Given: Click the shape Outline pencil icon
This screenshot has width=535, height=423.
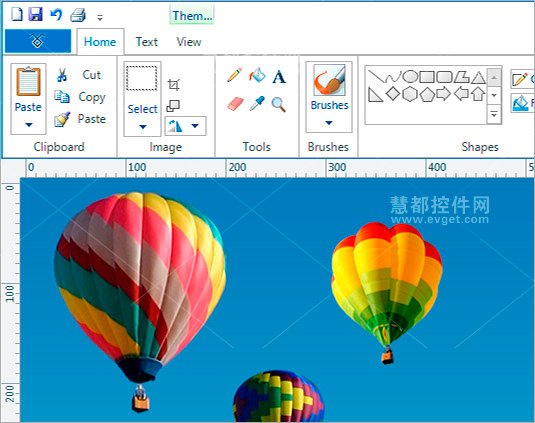Looking at the screenshot, I should point(520,79).
